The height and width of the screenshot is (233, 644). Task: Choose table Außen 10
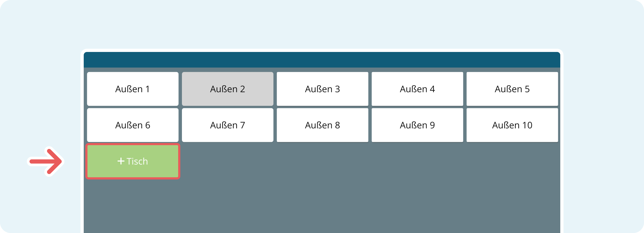click(512, 125)
